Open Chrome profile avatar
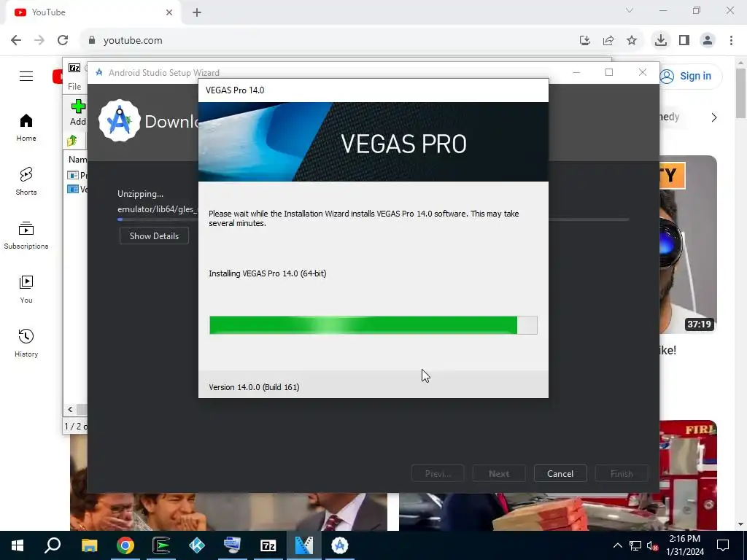 (x=708, y=41)
